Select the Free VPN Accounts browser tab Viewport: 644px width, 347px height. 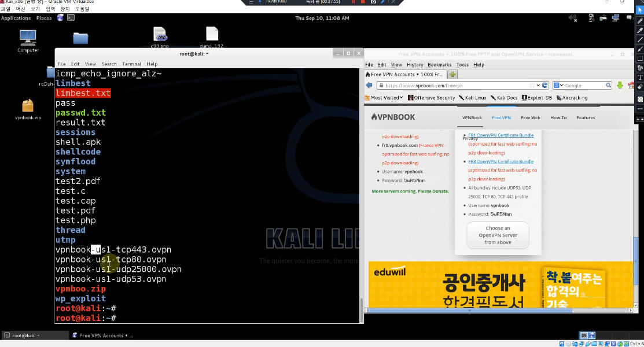tap(404, 75)
